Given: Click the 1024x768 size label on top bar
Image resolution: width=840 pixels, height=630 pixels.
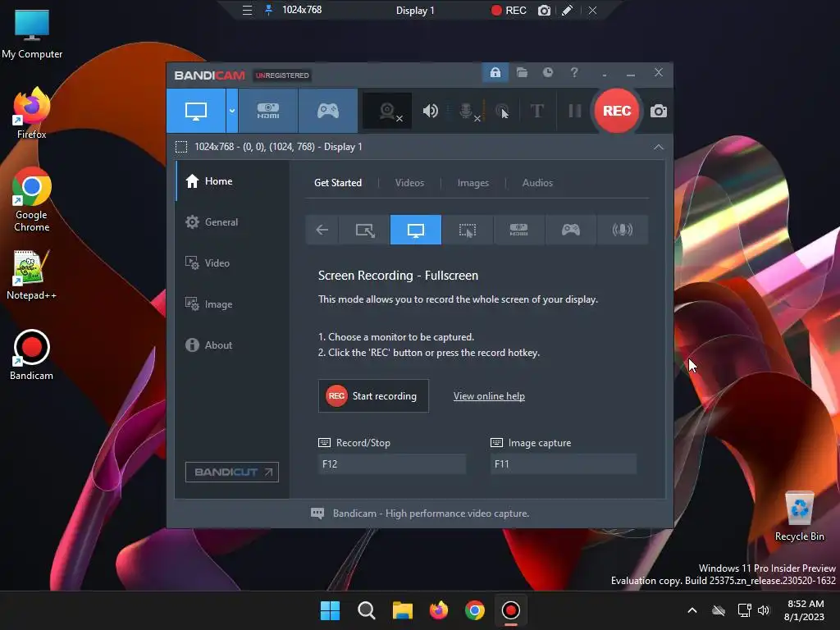Looking at the screenshot, I should pyautogui.click(x=302, y=10).
